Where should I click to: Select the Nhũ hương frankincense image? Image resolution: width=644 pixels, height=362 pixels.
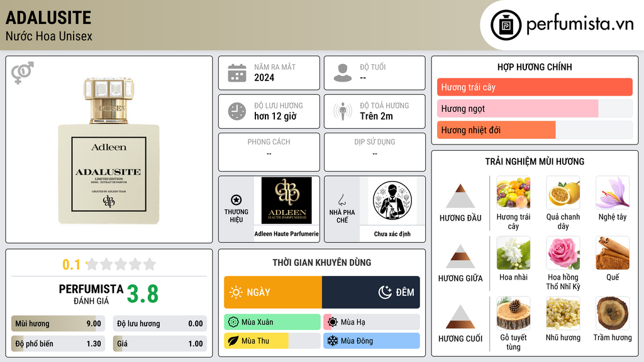[563, 313]
